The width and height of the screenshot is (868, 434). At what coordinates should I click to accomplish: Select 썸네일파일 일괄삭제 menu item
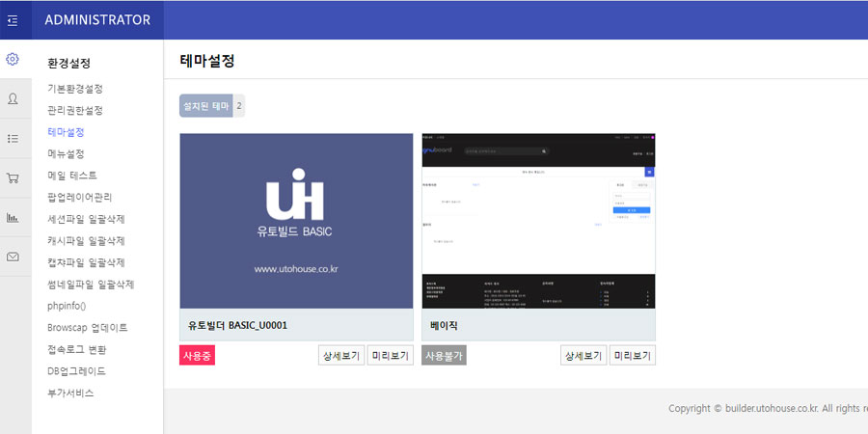pos(91,285)
